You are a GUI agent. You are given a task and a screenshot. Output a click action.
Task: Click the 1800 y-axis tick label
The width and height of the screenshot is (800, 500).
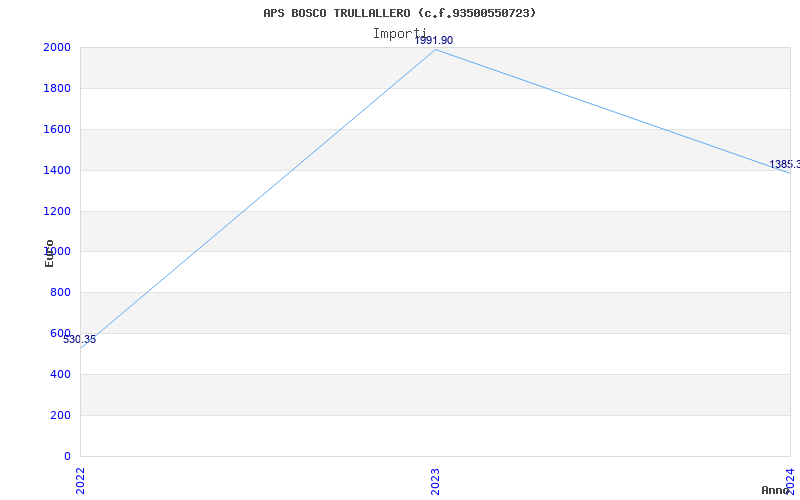[x=57, y=88]
